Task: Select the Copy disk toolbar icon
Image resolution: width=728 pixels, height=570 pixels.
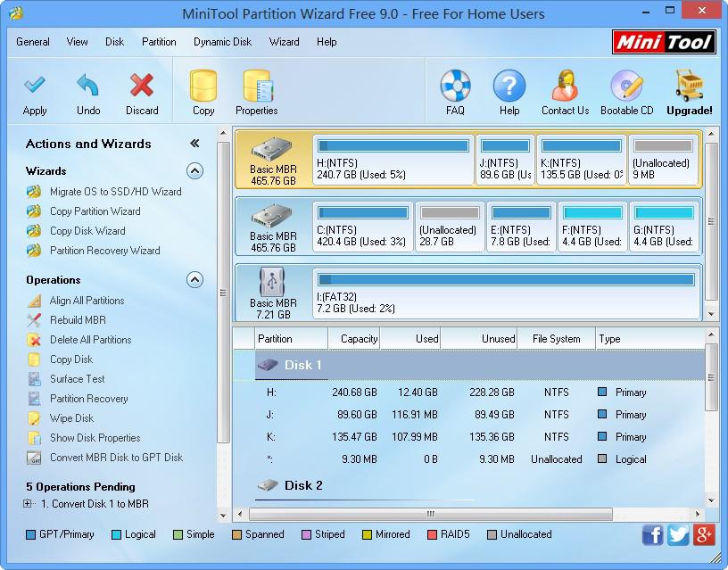Action: (x=203, y=86)
